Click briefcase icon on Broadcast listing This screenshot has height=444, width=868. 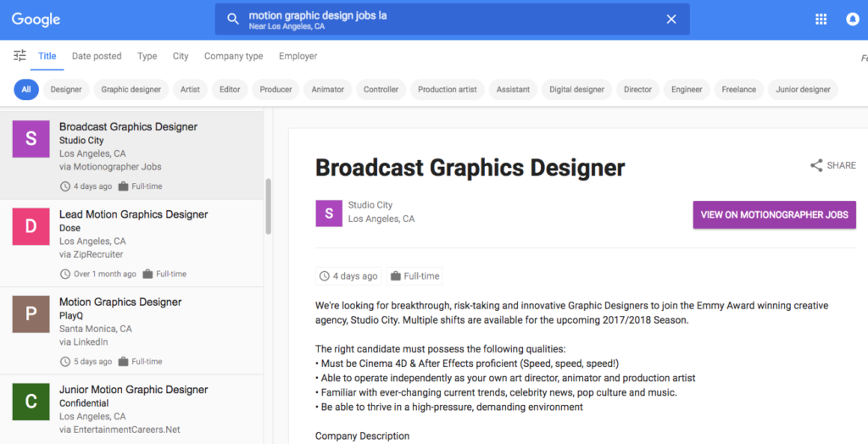123,186
